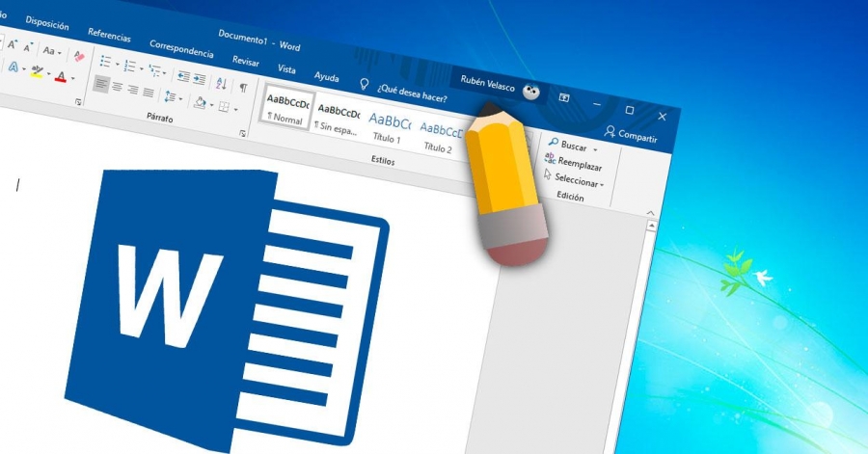Image resolution: width=868 pixels, height=454 pixels.
Task: Expand the borders dropdown arrow
Action: (x=236, y=110)
